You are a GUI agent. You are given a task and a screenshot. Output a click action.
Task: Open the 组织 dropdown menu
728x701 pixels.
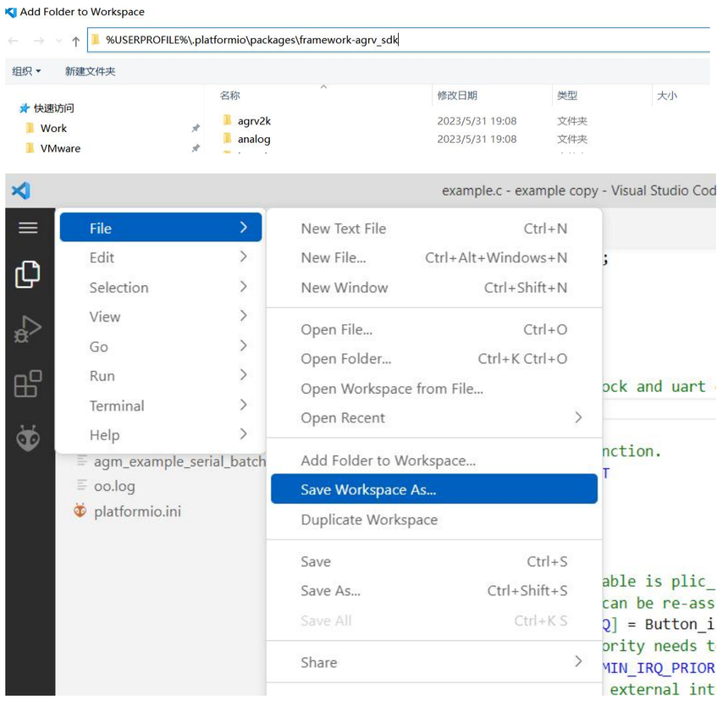coord(26,71)
